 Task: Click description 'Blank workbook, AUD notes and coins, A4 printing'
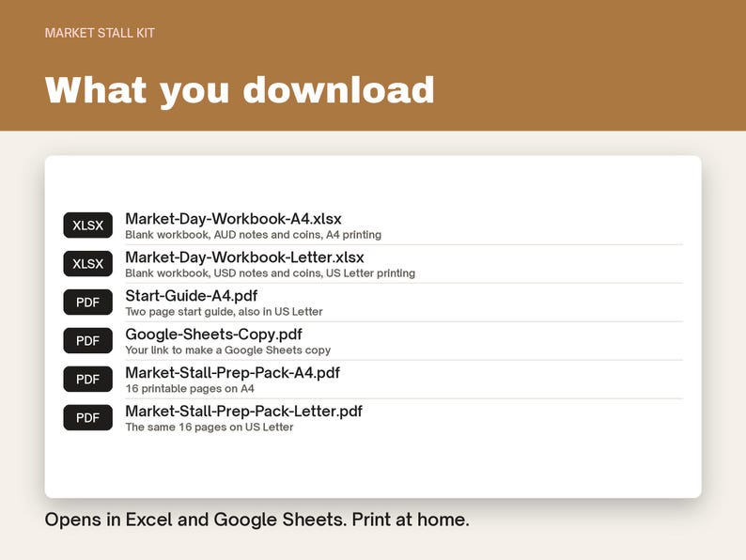pos(253,235)
